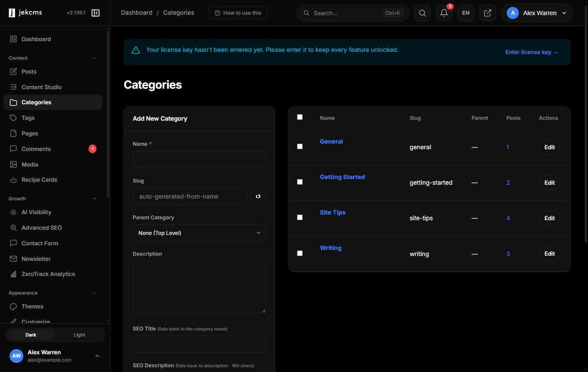Image resolution: width=588 pixels, height=372 pixels.
Task: Click the Recipe Cards bowl icon
Action: pos(13,180)
